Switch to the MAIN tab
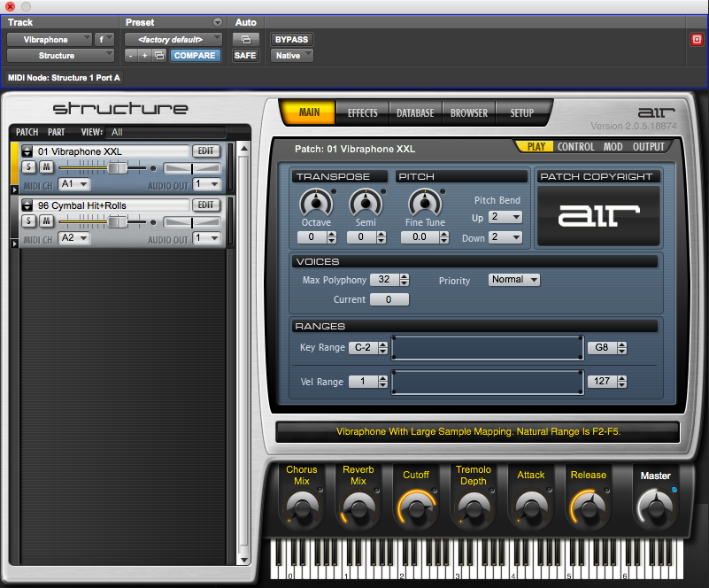The image size is (709, 588). tap(309, 112)
